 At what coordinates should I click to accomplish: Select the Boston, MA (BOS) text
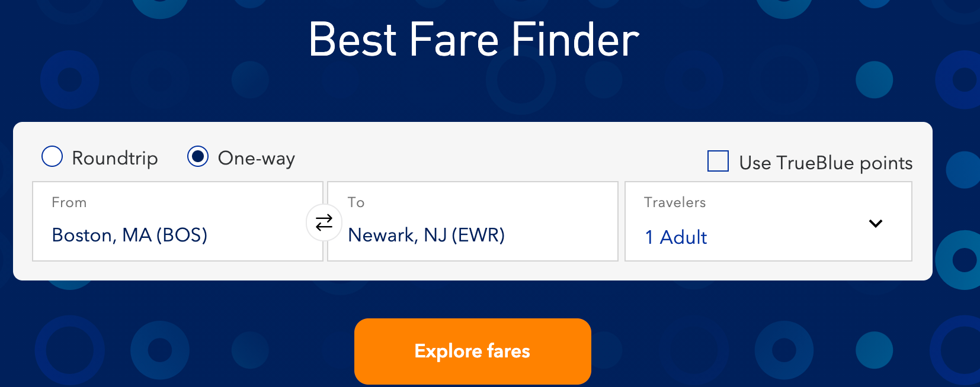[x=130, y=236]
